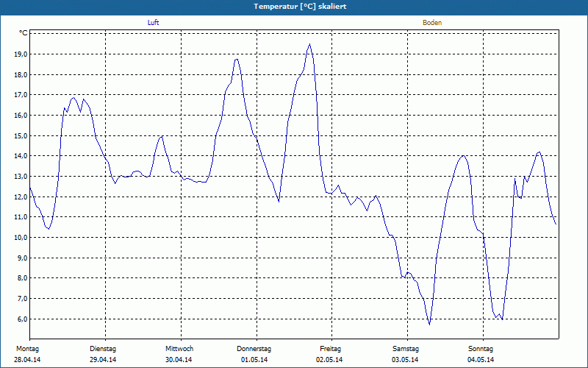Select the 7,0 y-axis value
Screen dimensions: 588x368
(23, 299)
